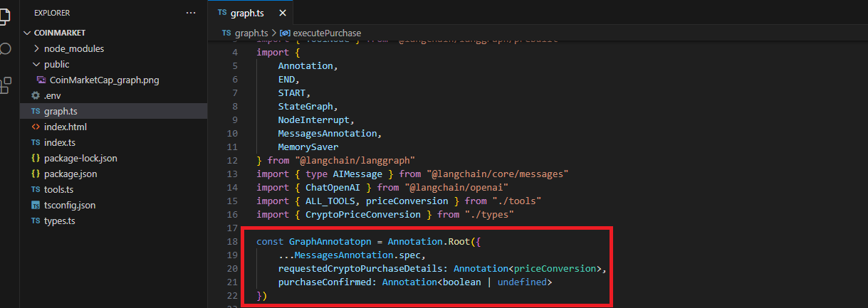This screenshot has height=308, width=868.
Task: Click the HTML icon beside index.html
Action: coord(36,127)
